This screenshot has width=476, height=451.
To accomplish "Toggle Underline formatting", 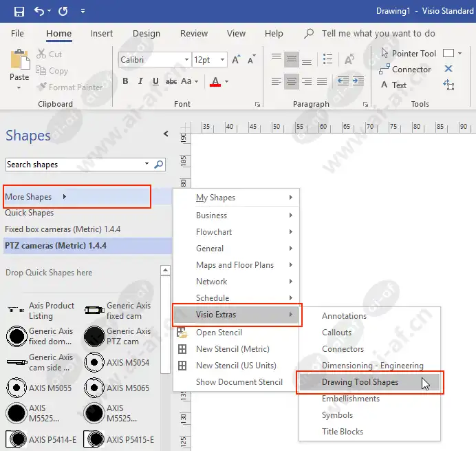I will click(x=155, y=81).
